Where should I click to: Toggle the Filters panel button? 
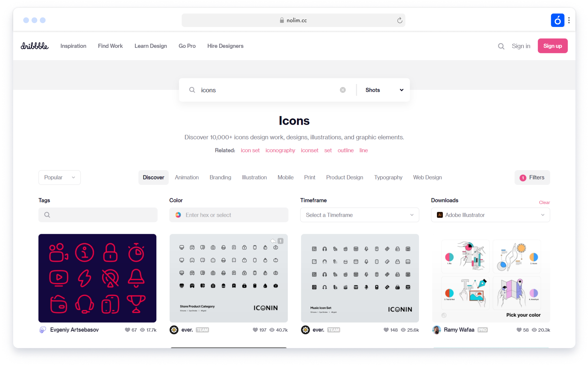click(x=532, y=178)
